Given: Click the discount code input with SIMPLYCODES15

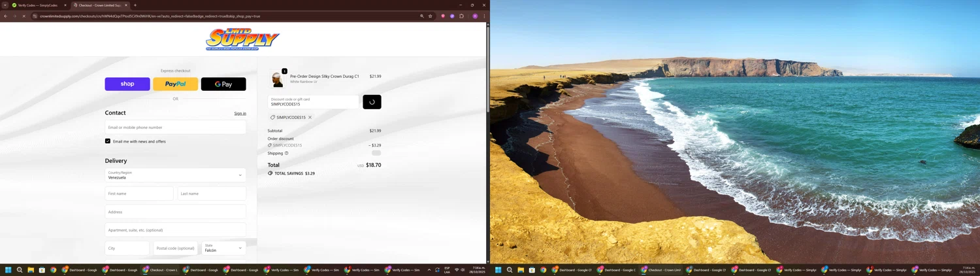Looking at the screenshot, I should point(314,102).
